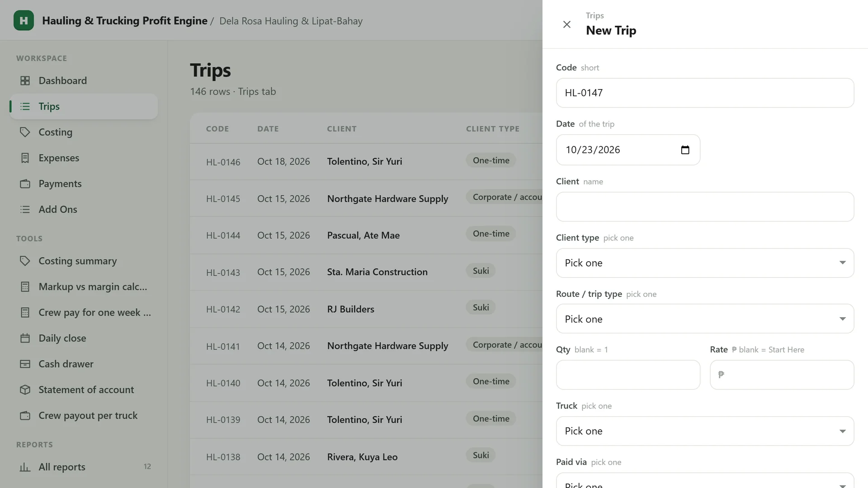Image resolution: width=868 pixels, height=488 pixels.
Task: Click client Sta. Maria Construction
Action: tap(377, 272)
